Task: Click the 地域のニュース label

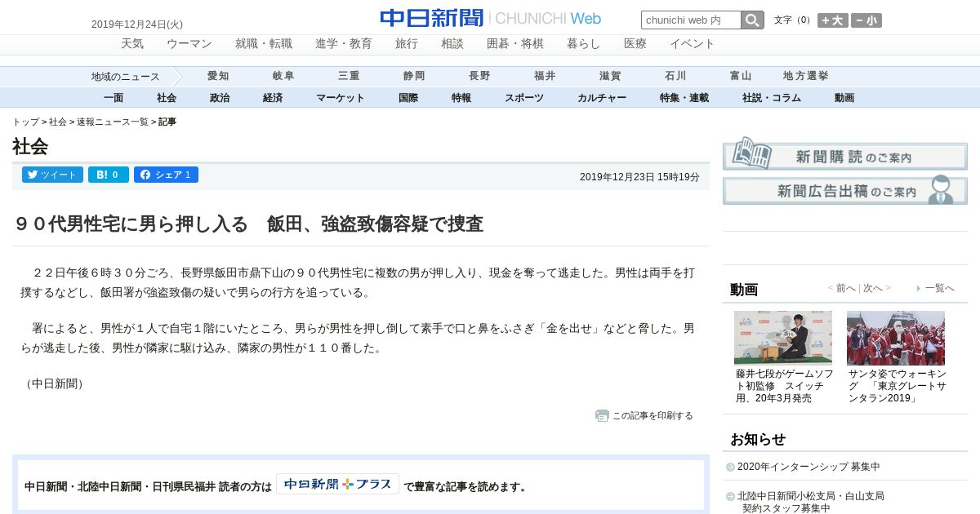Action: [x=126, y=77]
